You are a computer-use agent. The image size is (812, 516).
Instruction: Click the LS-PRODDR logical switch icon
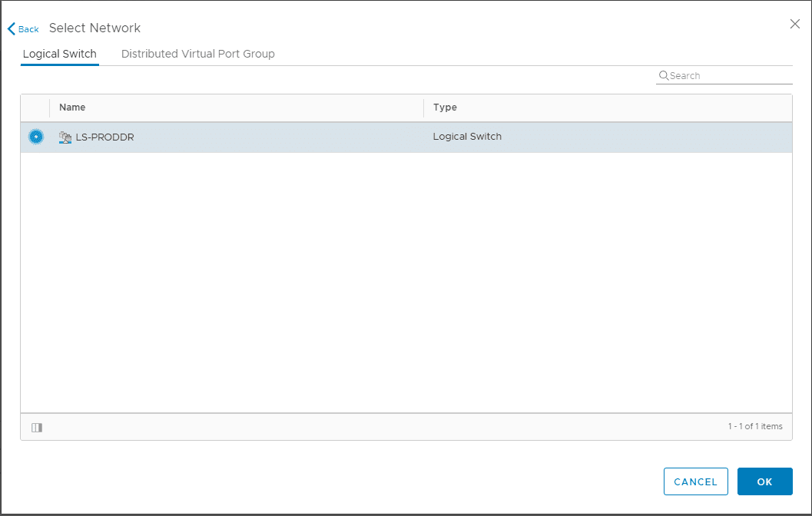coord(65,137)
